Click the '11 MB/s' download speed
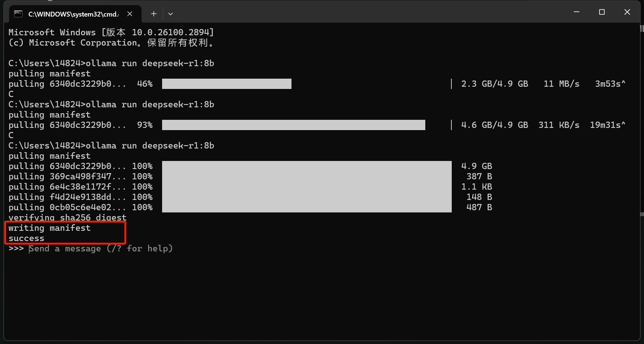This screenshot has height=344, width=644. coord(561,84)
